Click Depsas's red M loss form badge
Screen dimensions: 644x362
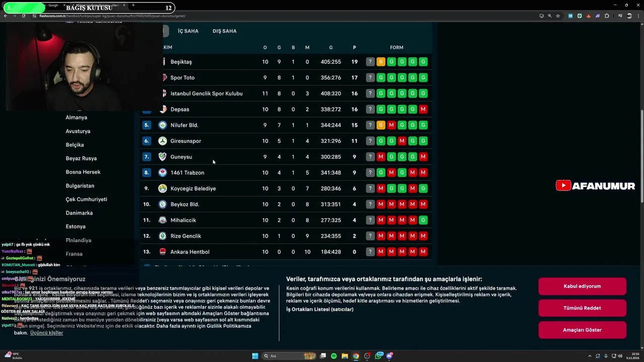coord(423,109)
